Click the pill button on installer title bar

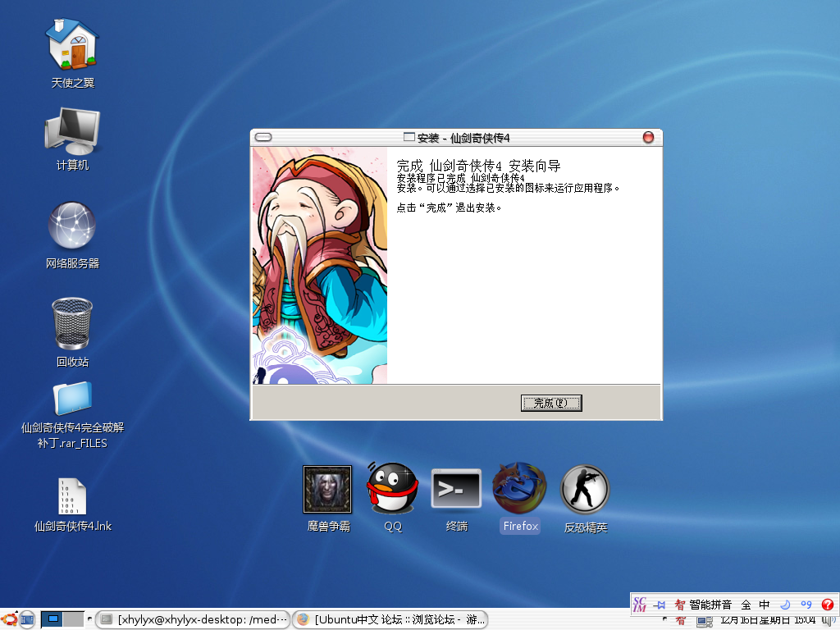tap(263, 138)
